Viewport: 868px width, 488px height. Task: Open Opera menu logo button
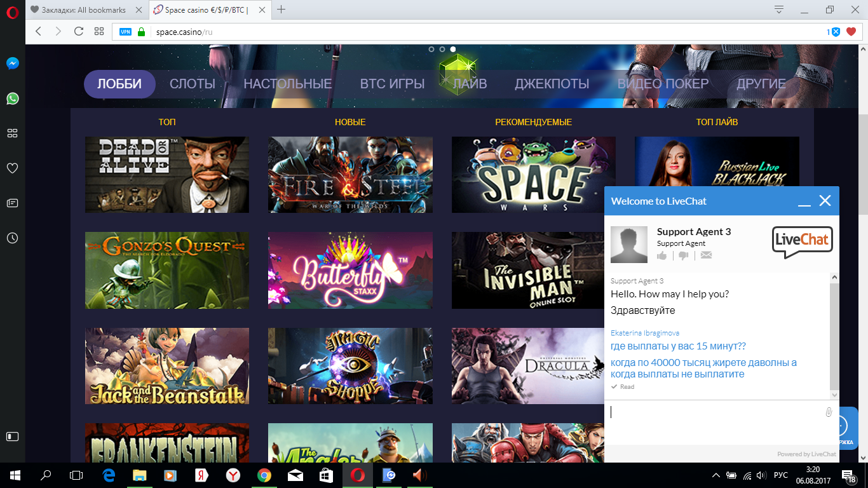click(12, 11)
